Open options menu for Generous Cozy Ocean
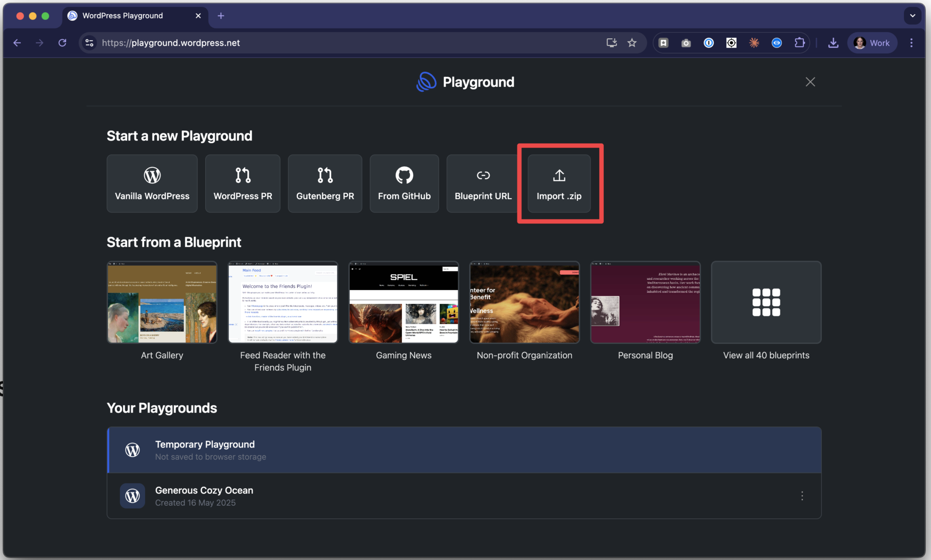The image size is (931, 560). pyautogui.click(x=803, y=496)
